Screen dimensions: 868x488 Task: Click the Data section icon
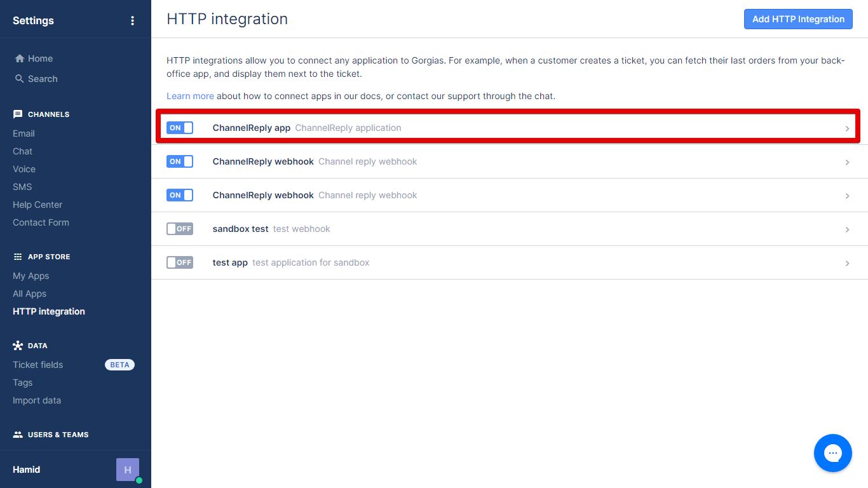click(18, 346)
